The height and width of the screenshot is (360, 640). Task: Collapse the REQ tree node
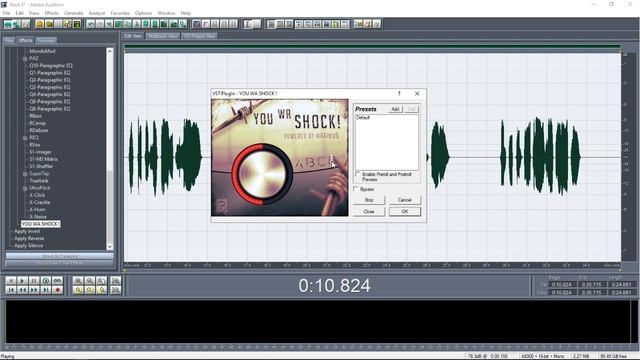click(x=25, y=138)
